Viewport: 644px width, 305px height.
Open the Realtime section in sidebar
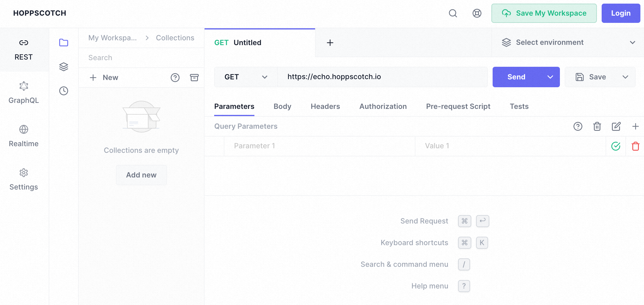click(x=24, y=137)
